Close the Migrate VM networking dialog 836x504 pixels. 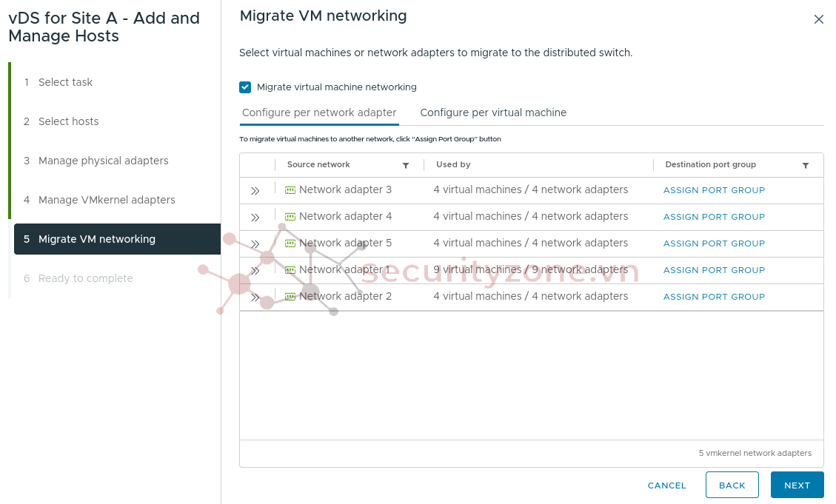[818, 19]
